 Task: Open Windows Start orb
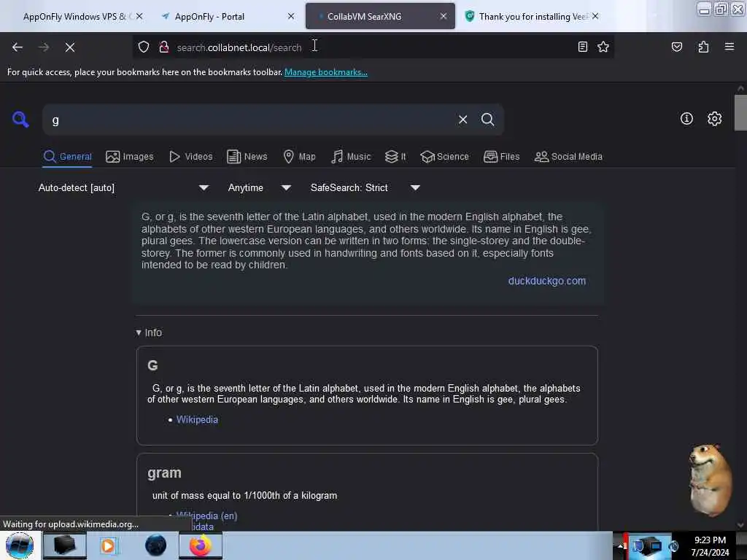(20, 545)
